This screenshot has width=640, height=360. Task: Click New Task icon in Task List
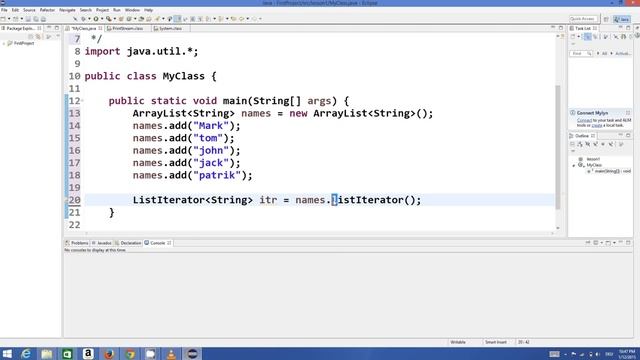[573, 36]
